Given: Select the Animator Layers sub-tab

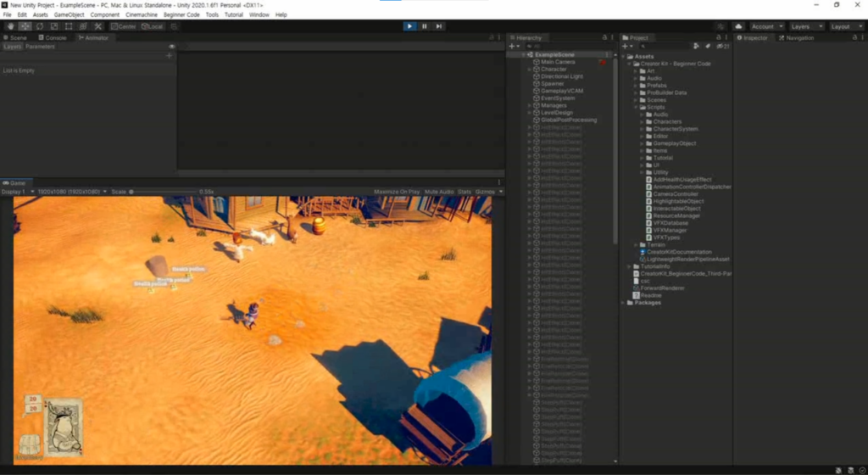Looking at the screenshot, I should 12,47.
